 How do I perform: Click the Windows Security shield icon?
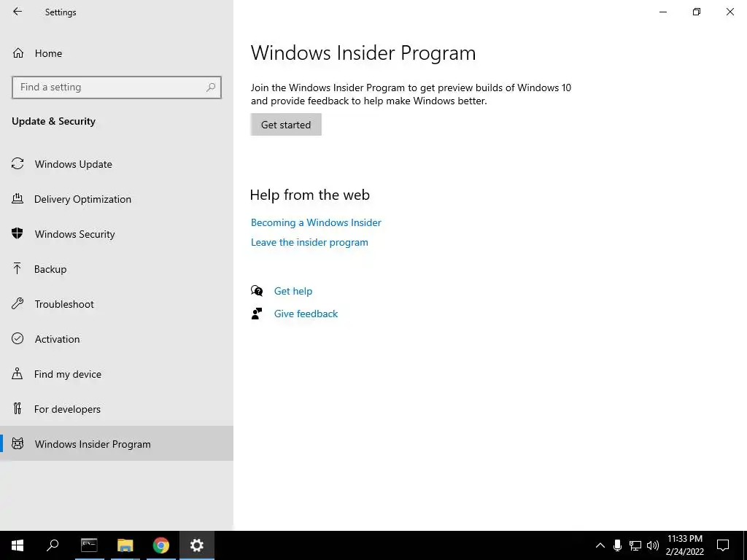click(x=18, y=234)
